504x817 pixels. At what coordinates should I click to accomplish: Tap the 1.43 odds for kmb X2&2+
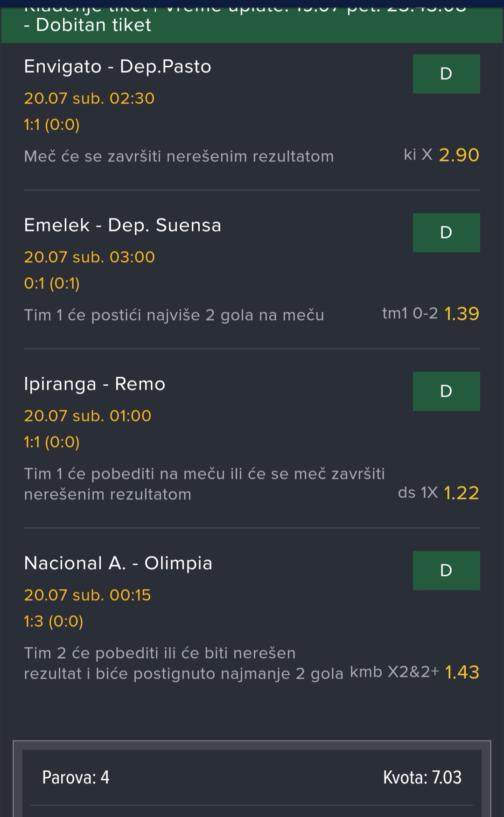click(x=462, y=672)
